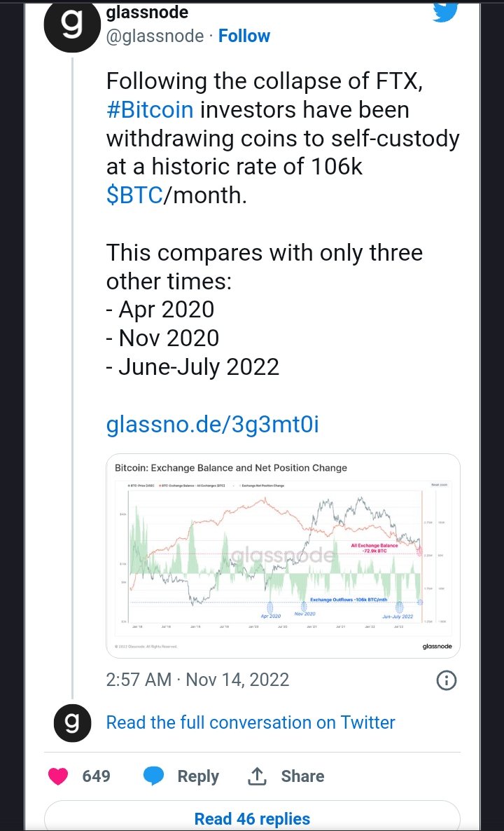Click the Read 46 replies button
The height and width of the screenshot is (831, 504).
pyautogui.click(x=252, y=818)
